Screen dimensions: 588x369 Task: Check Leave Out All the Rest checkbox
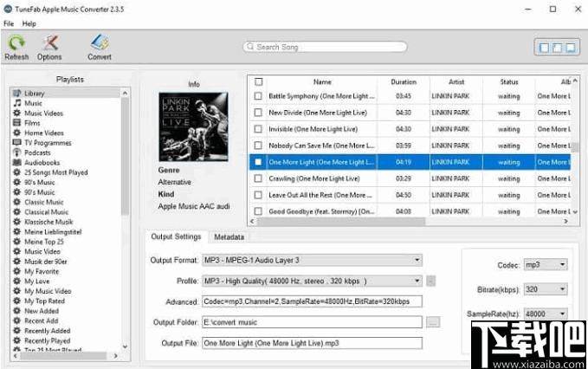258,195
